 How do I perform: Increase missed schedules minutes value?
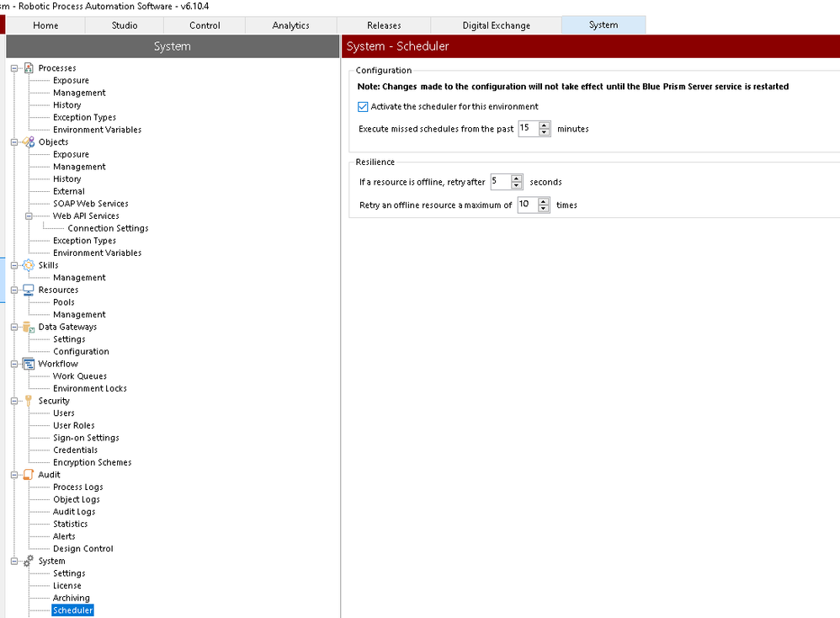(x=545, y=125)
